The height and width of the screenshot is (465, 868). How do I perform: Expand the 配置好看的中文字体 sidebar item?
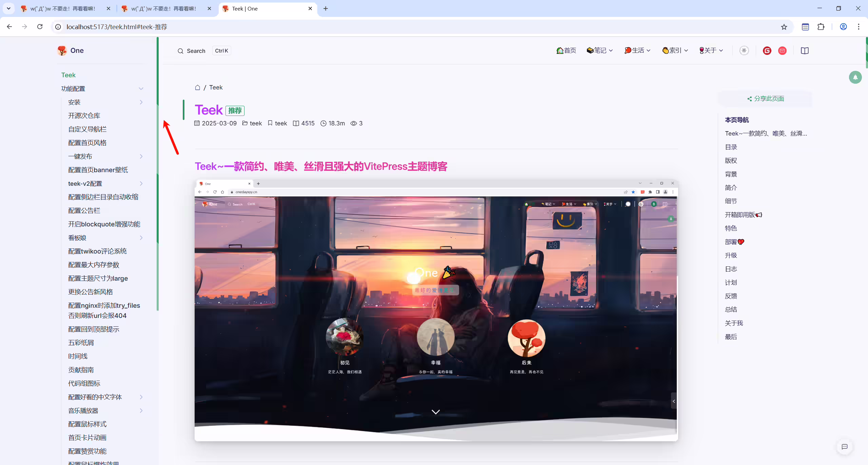141,397
